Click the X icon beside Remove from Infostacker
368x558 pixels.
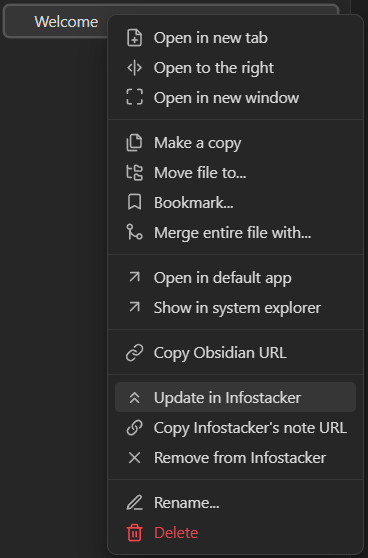click(135, 457)
